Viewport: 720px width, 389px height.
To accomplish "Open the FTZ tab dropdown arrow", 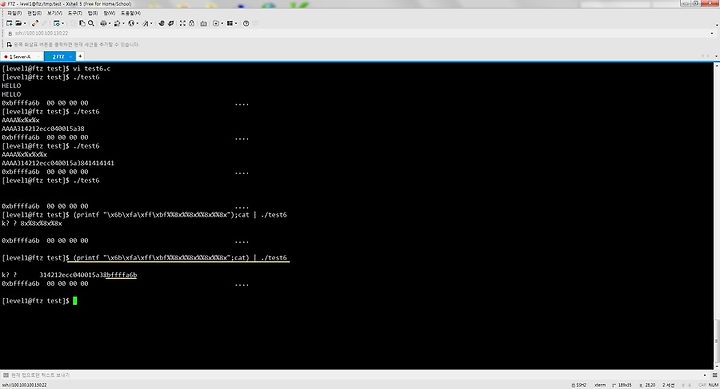I will click(x=71, y=56).
